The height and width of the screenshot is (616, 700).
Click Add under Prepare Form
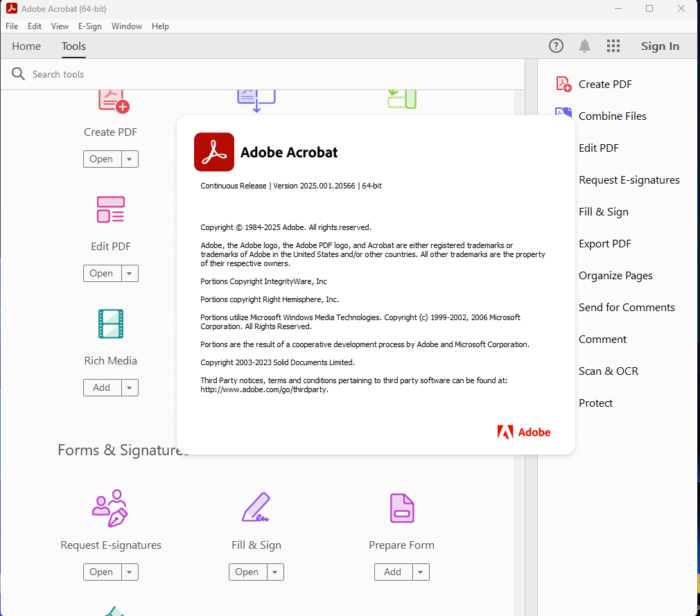click(393, 572)
